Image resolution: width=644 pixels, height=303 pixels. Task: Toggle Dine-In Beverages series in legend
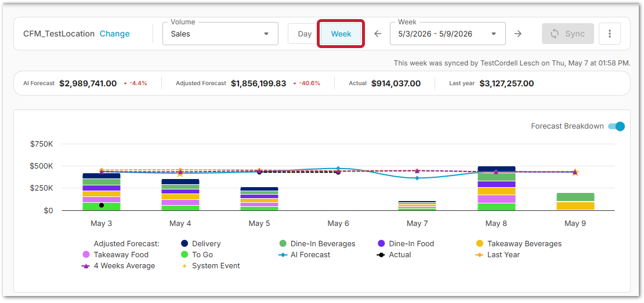[317, 243]
